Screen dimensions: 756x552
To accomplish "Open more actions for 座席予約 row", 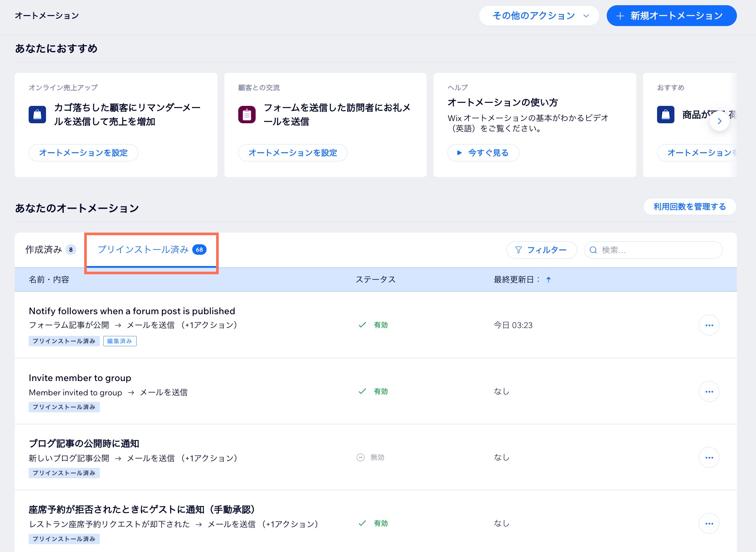I will point(709,523).
